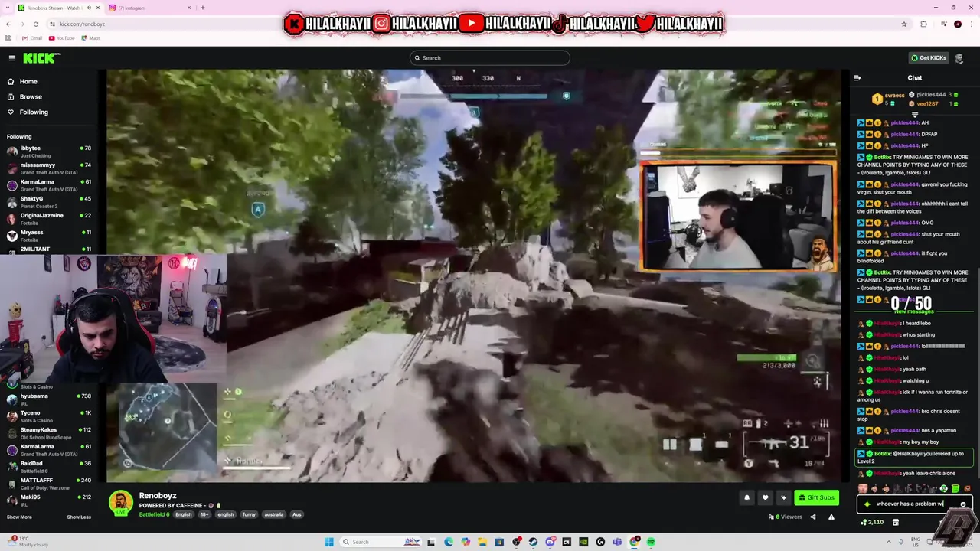
Task: Jump to New messages in chat
Action: 914,311
